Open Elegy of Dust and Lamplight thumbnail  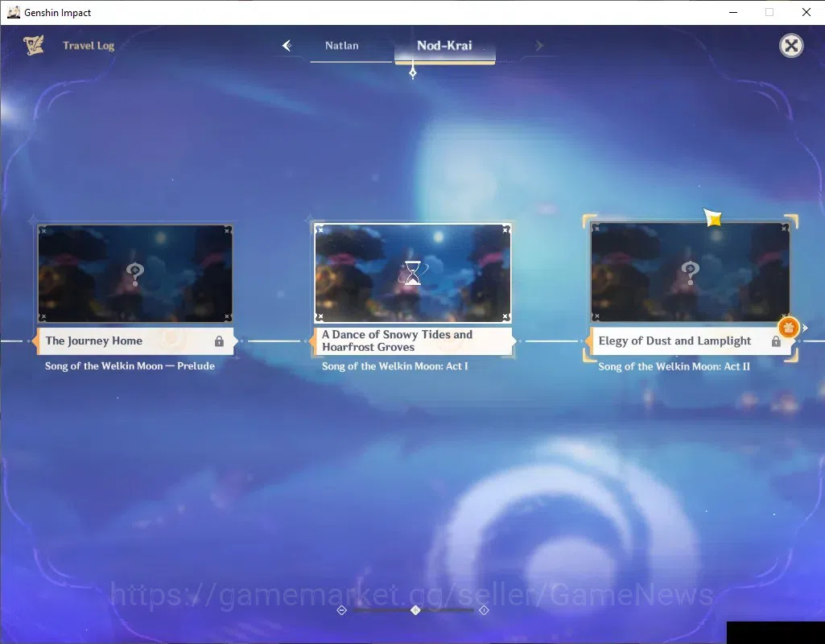pyautogui.click(x=690, y=271)
